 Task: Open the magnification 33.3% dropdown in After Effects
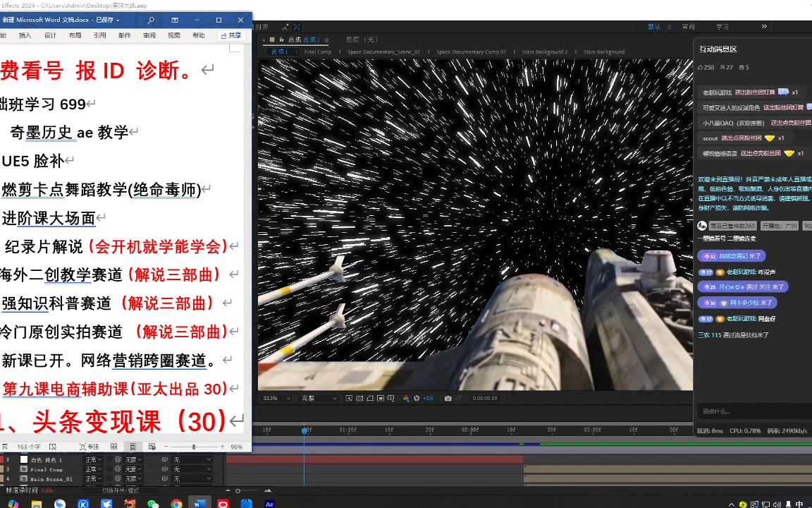pos(276,398)
